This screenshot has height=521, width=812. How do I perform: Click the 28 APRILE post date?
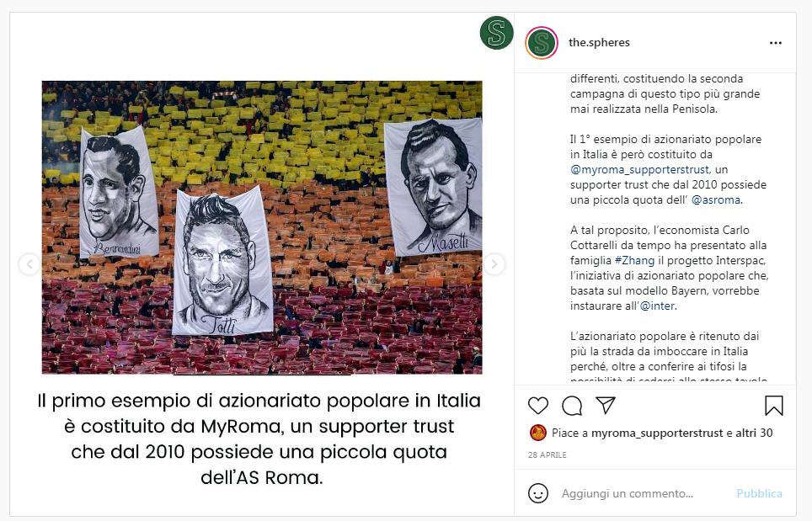(x=548, y=455)
